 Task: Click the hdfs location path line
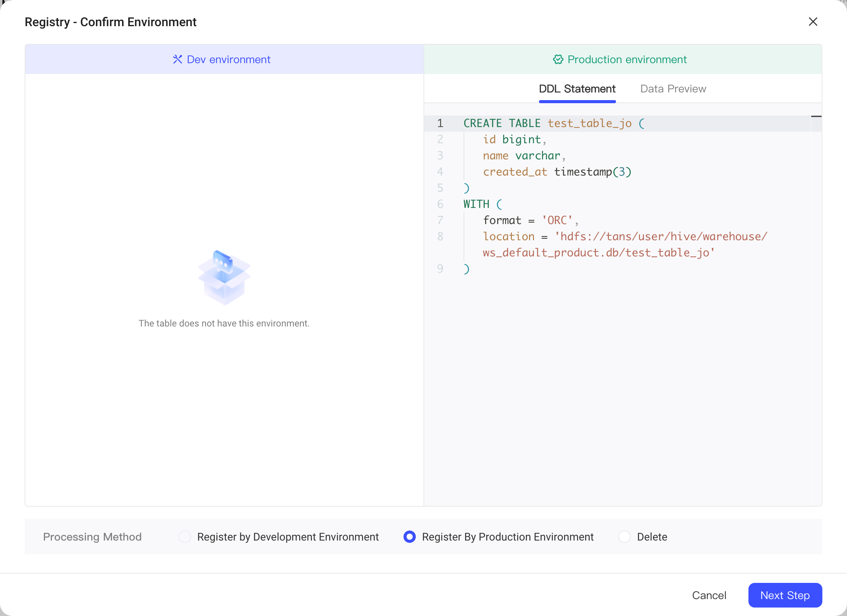pos(625,237)
